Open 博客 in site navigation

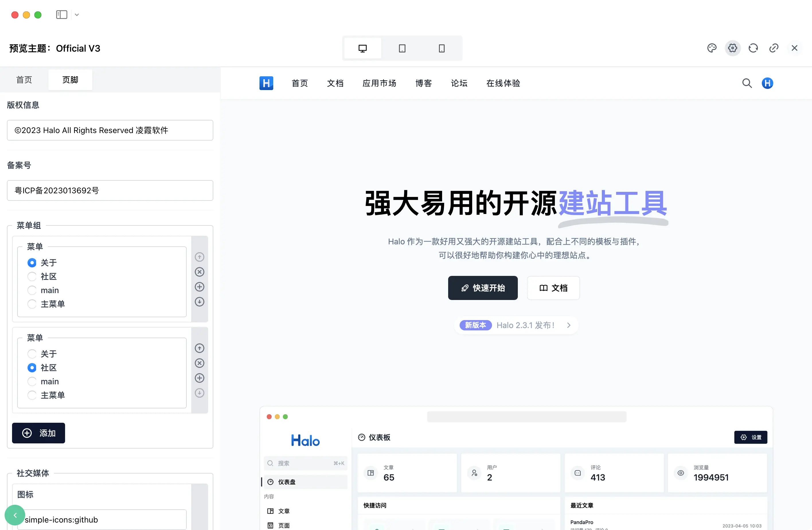[424, 83]
